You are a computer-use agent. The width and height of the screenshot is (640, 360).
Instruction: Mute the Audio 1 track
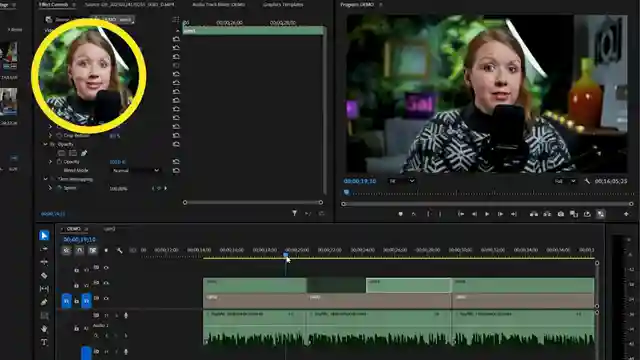pos(106,316)
